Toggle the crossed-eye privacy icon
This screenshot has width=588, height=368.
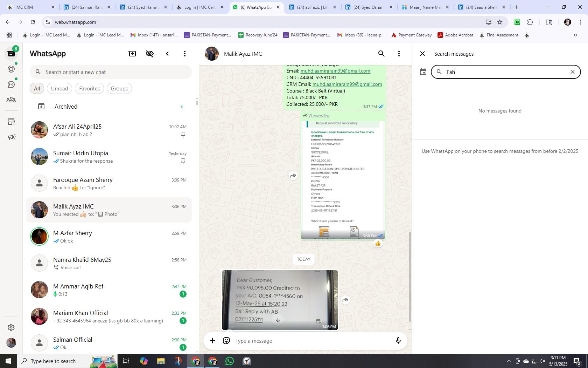[x=150, y=54]
